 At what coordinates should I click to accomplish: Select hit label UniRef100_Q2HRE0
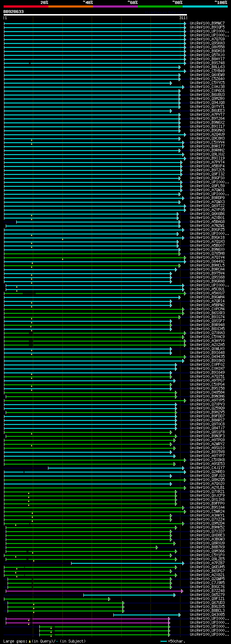(x=207, y=472)
